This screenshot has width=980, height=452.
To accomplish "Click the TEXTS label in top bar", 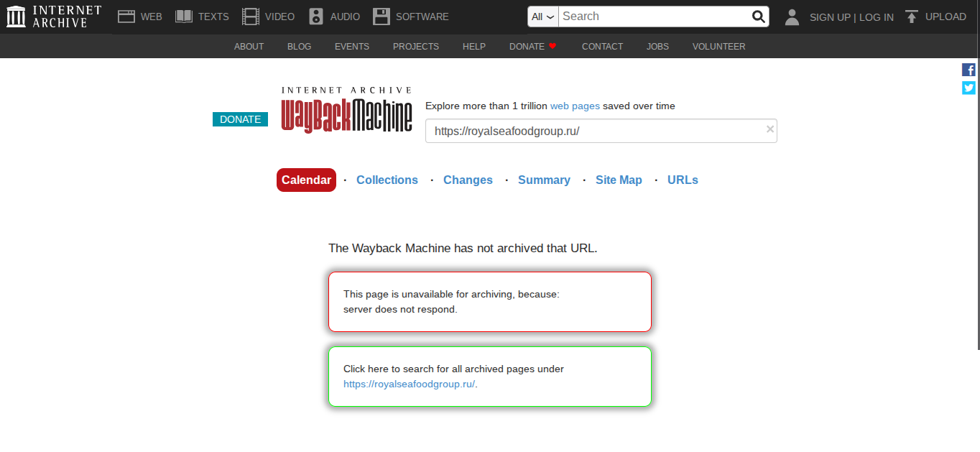I will [x=213, y=17].
